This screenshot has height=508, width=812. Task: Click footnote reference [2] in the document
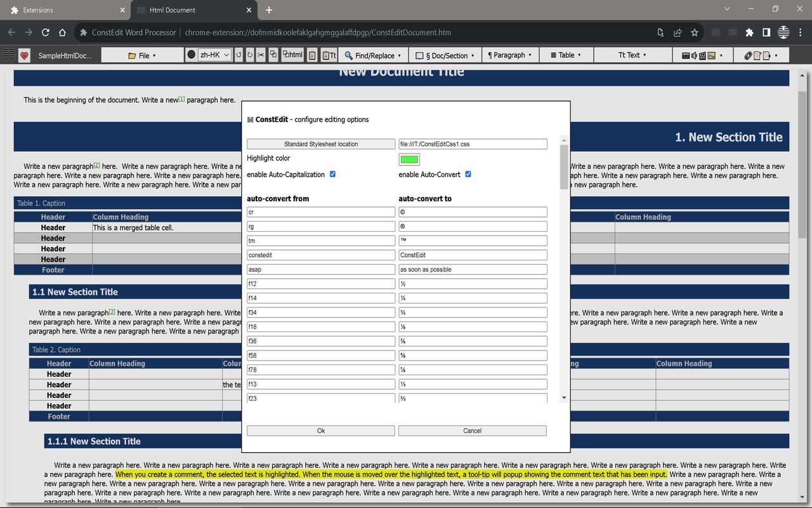point(97,165)
